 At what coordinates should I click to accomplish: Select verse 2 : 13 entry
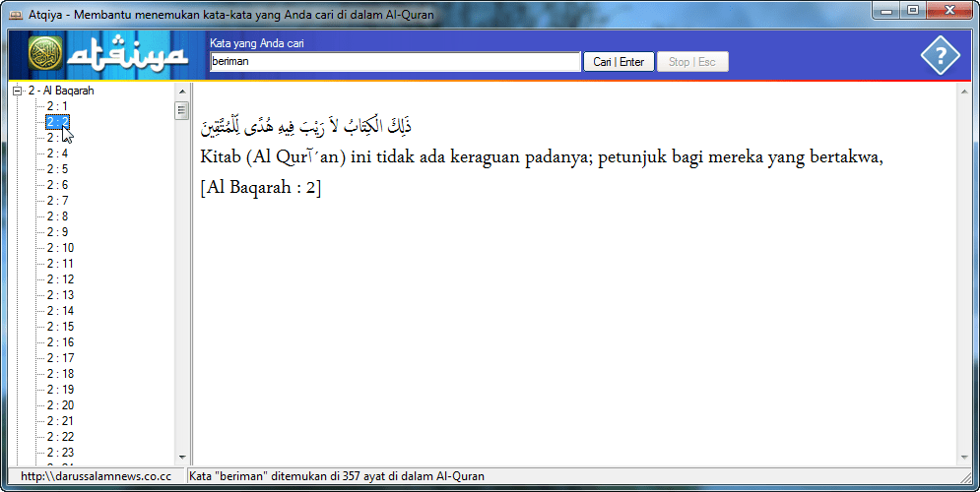60,295
